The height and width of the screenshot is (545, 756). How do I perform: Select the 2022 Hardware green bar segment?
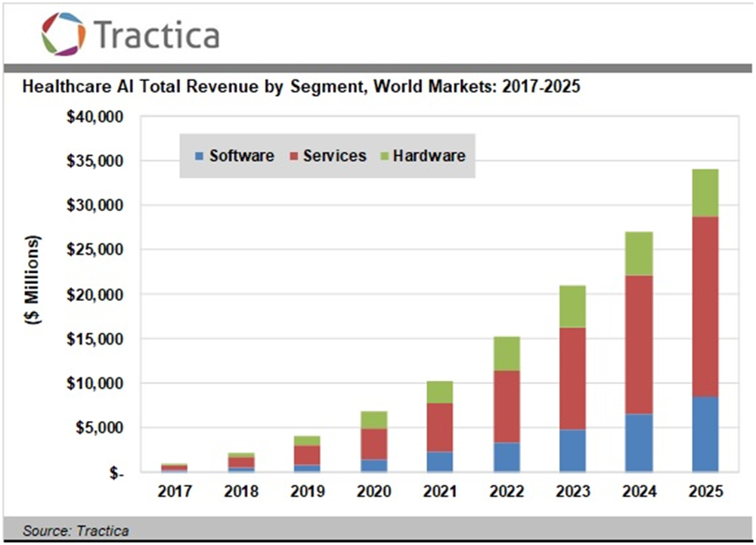(507, 355)
